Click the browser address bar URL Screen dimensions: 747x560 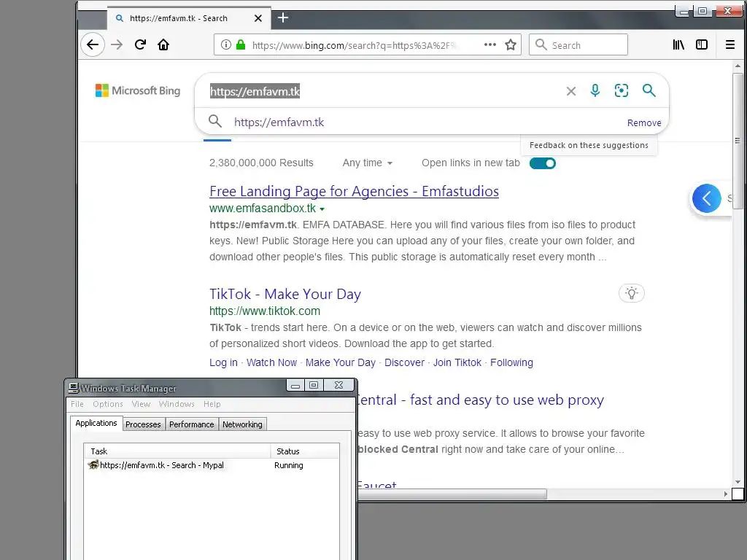tap(354, 45)
